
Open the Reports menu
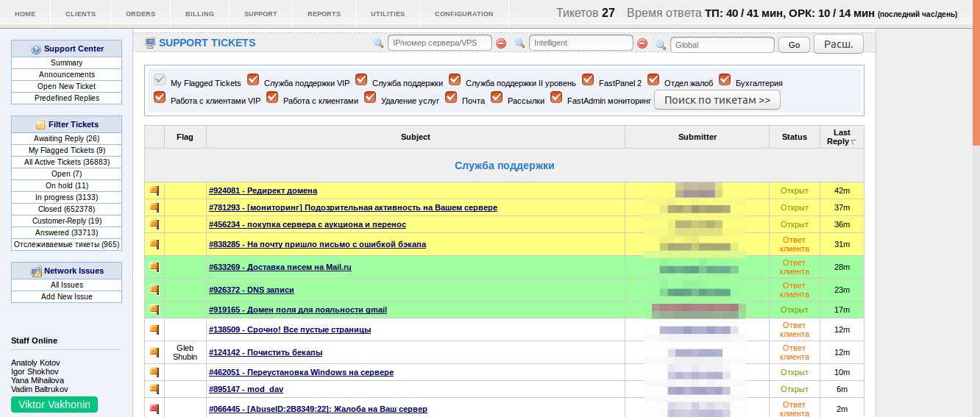pyautogui.click(x=324, y=14)
